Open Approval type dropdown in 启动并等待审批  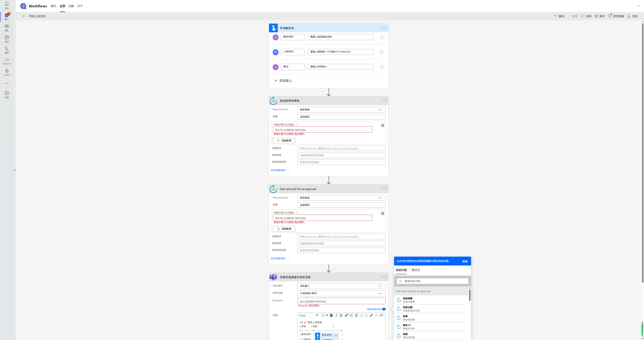click(x=341, y=110)
